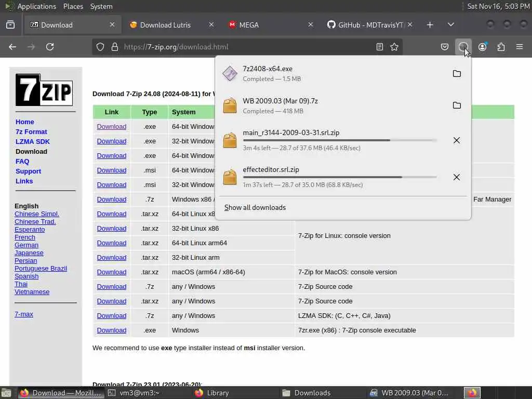Cancel the main_r3144-2009-03-31.srl.zip download

[x=457, y=140]
